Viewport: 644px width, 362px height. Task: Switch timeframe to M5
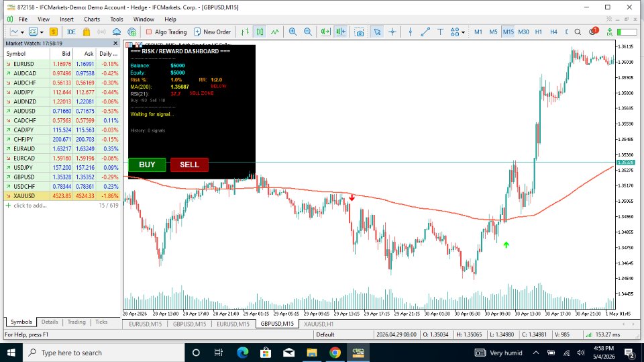tap(493, 32)
